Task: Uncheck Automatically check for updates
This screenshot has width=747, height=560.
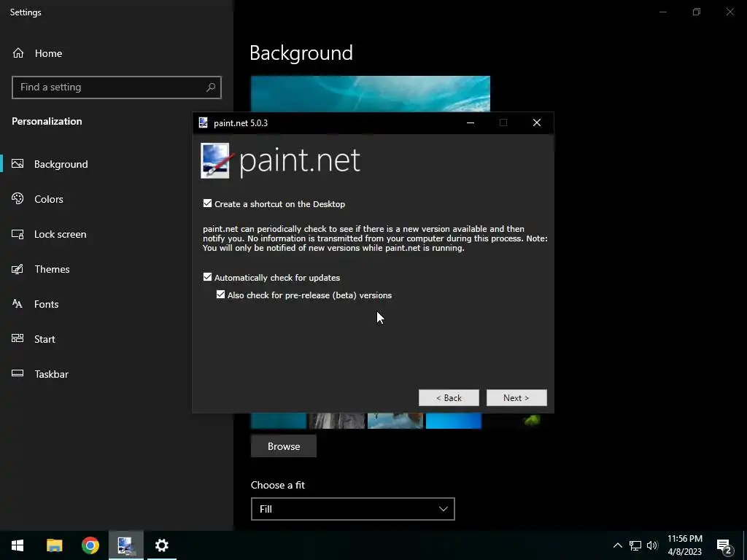Action: 207,276
